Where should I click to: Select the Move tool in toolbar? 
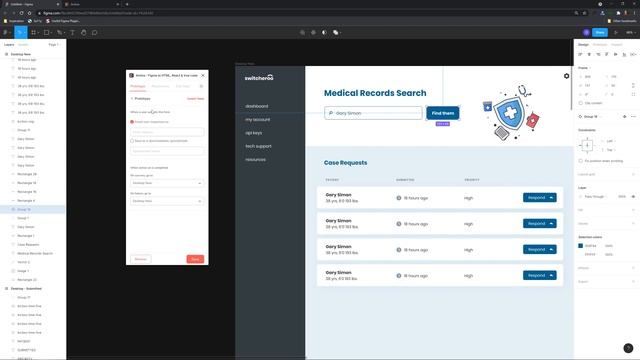(x=20, y=32)
